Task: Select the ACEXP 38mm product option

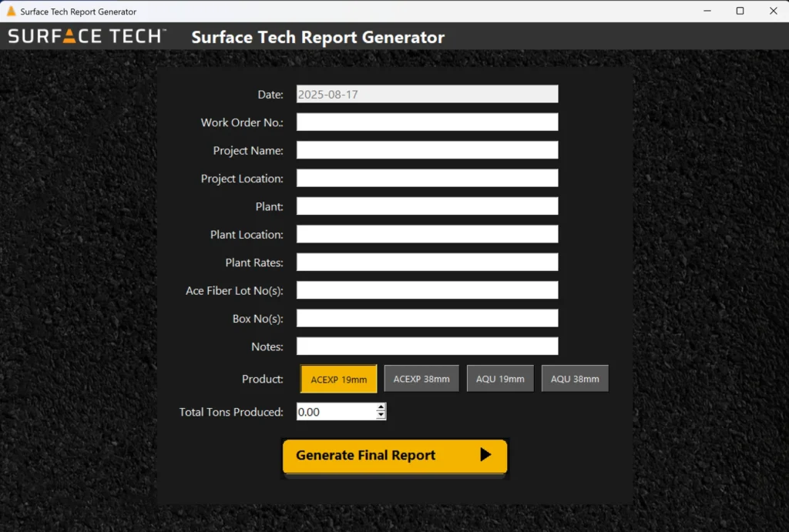Action: pos(421,379)
